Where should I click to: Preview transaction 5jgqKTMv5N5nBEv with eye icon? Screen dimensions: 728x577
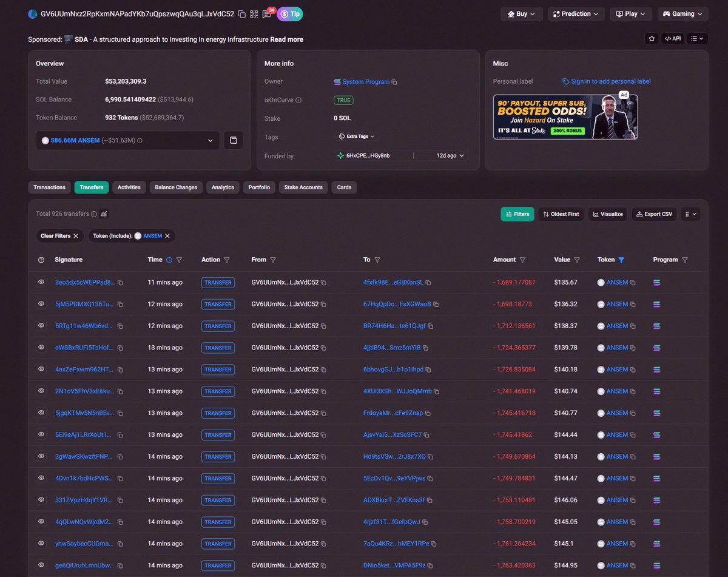pyautogui.click(x=41, y=413)
